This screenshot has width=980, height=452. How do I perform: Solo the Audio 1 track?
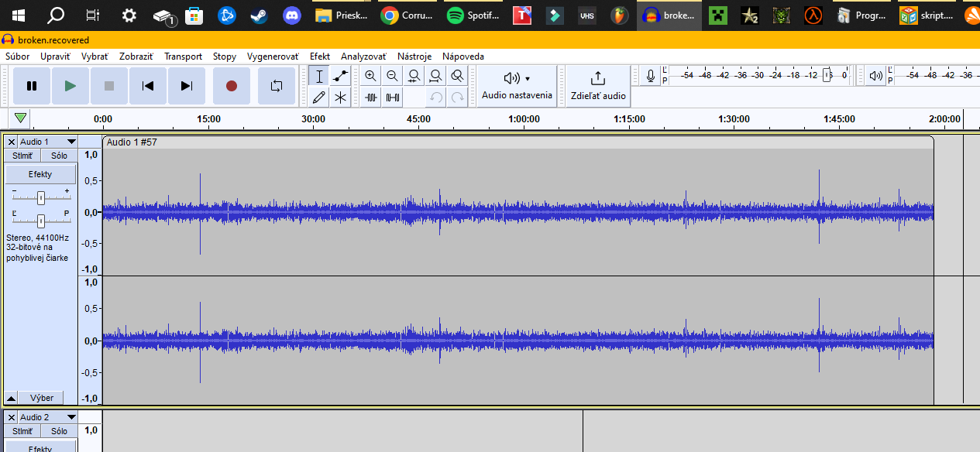(x=59, y=156)
